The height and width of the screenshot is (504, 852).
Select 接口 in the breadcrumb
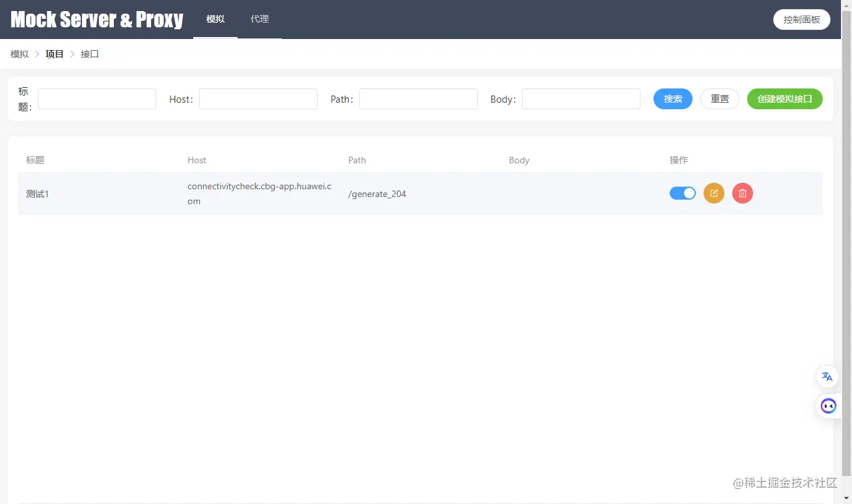pos(90,54)
